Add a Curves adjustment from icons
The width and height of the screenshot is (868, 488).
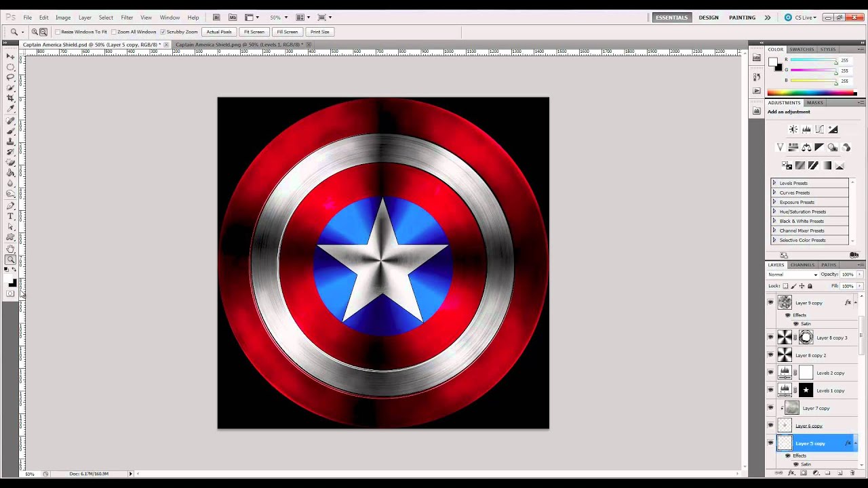pos(820,129)
